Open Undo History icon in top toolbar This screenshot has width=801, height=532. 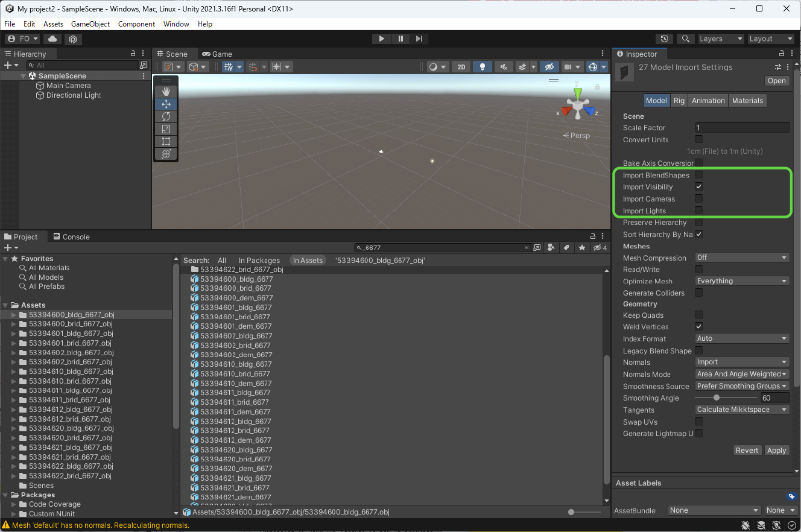[x=665, y=39]
